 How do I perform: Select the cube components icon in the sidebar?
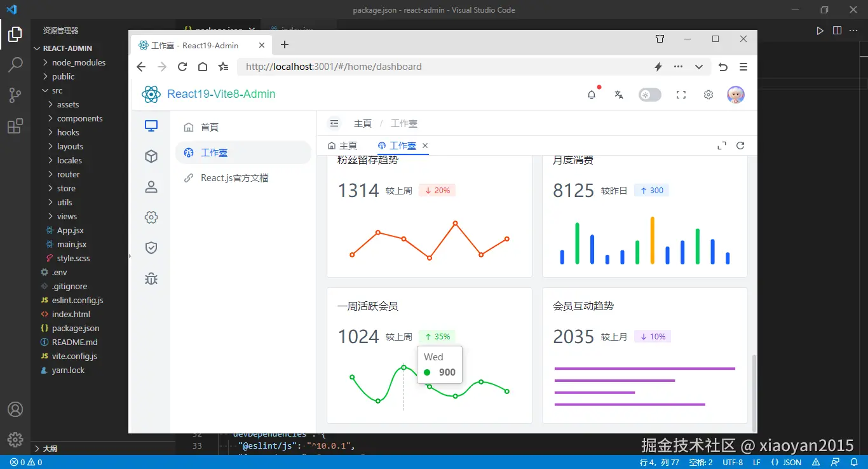pyautogui.click(x=151, y=156)
